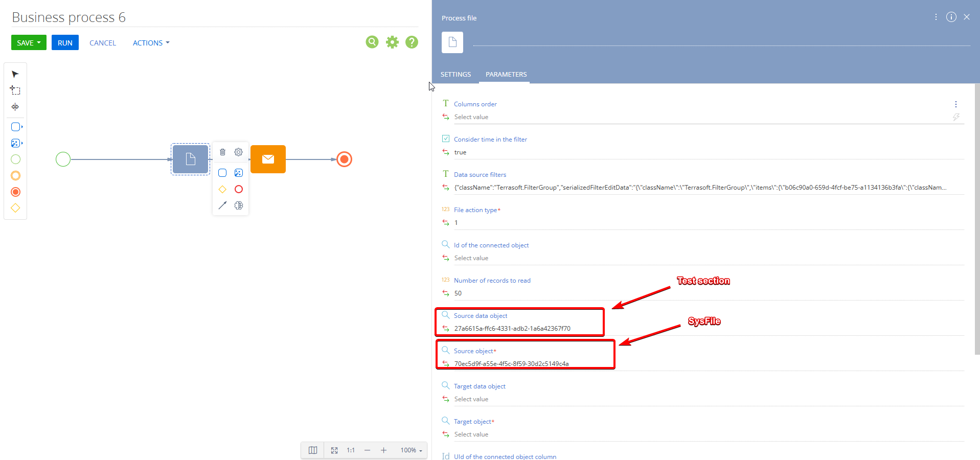Click the CANCEL link
980x460 pixels.
103,43
